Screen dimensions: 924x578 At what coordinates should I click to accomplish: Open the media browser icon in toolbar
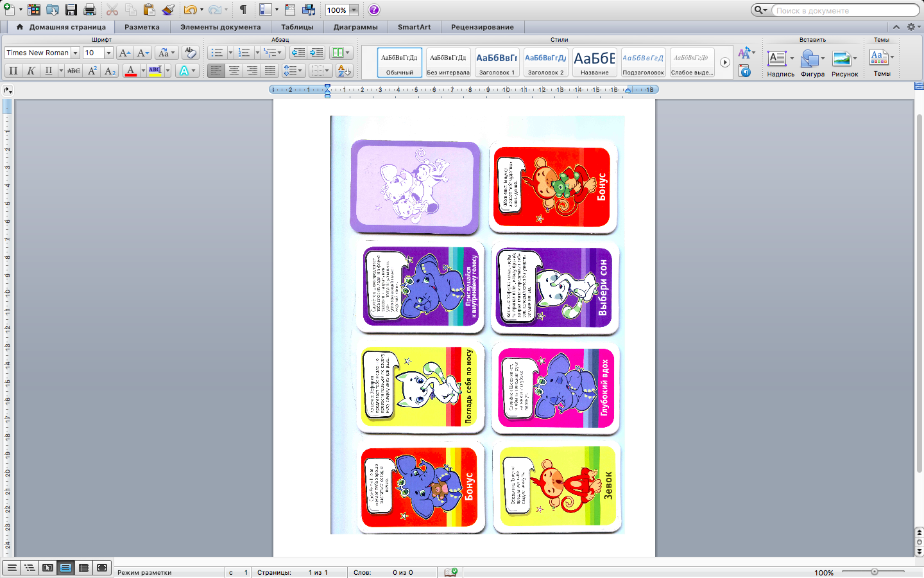(309, 10)
